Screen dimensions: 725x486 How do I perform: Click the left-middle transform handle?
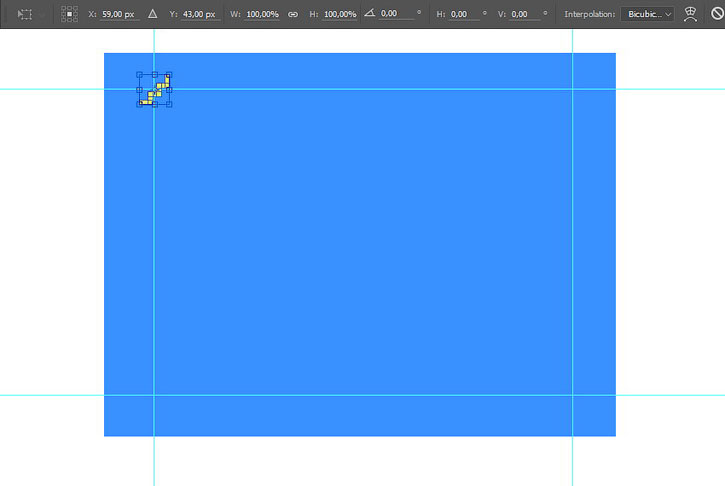[x=140, y=90]
